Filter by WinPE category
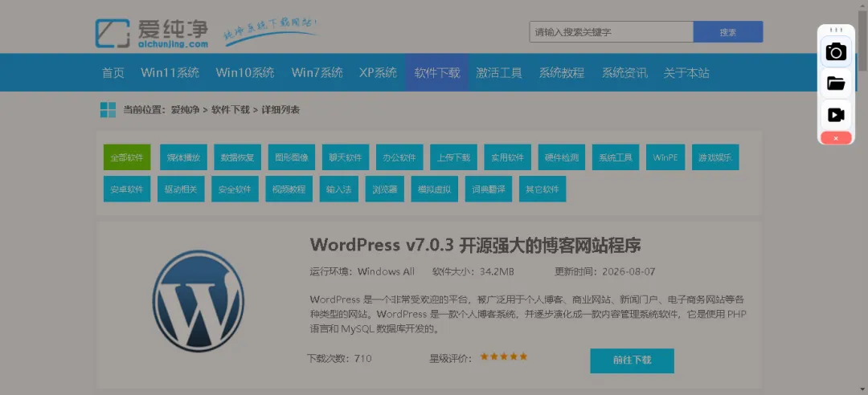The image size is (868, 395). click(665, 157)
